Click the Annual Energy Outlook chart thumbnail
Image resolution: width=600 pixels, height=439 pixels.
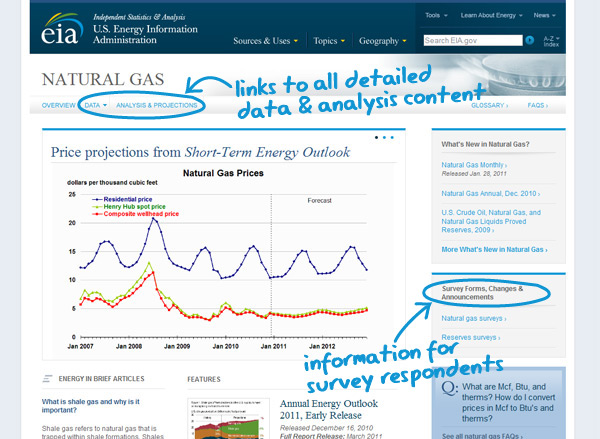(x=228, y=419)
